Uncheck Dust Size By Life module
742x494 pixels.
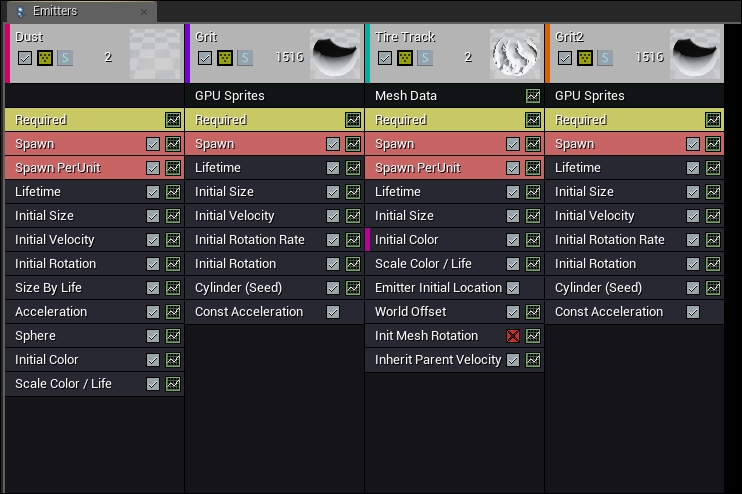153,288
